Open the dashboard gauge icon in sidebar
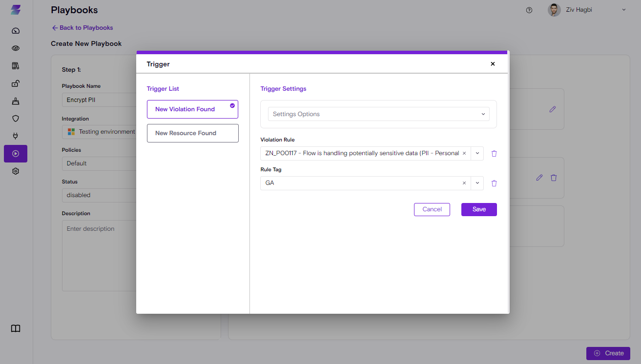The image size is (641, 364). click(x=16, y=31)
